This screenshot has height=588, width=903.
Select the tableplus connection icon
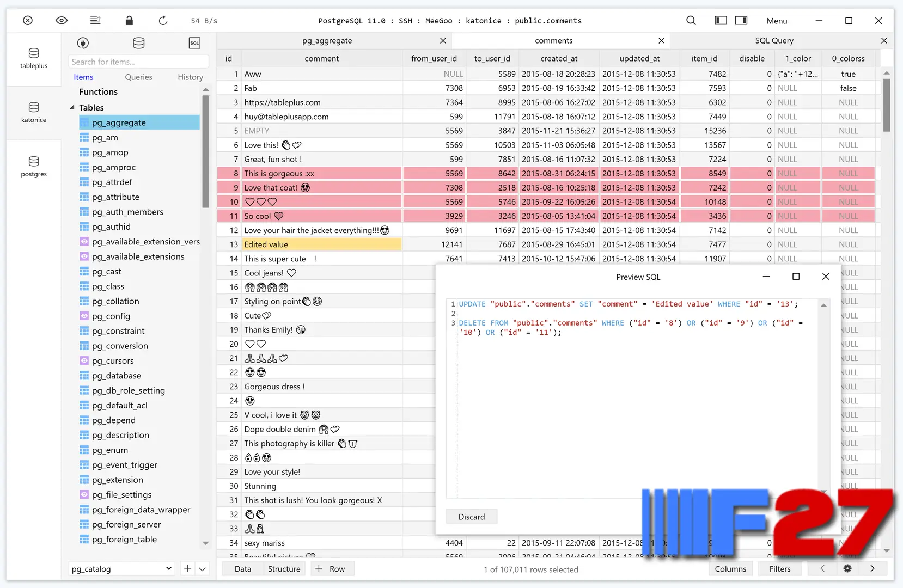34,59
